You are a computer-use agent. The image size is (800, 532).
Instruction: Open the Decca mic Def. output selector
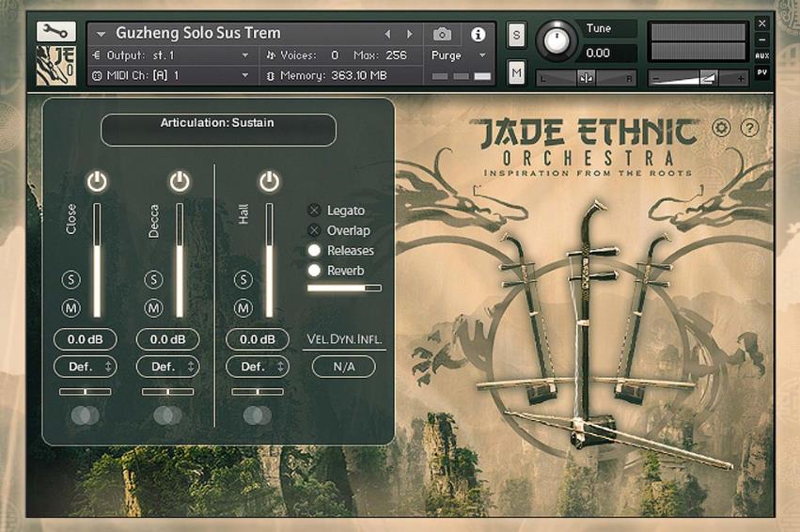[x=168, y=367]
